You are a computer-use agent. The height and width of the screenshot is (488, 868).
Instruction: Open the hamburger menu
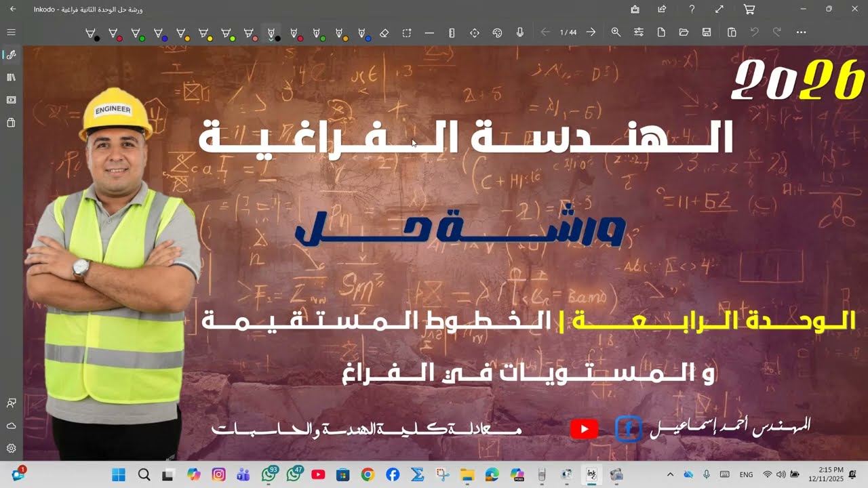[x=11, y=33]
